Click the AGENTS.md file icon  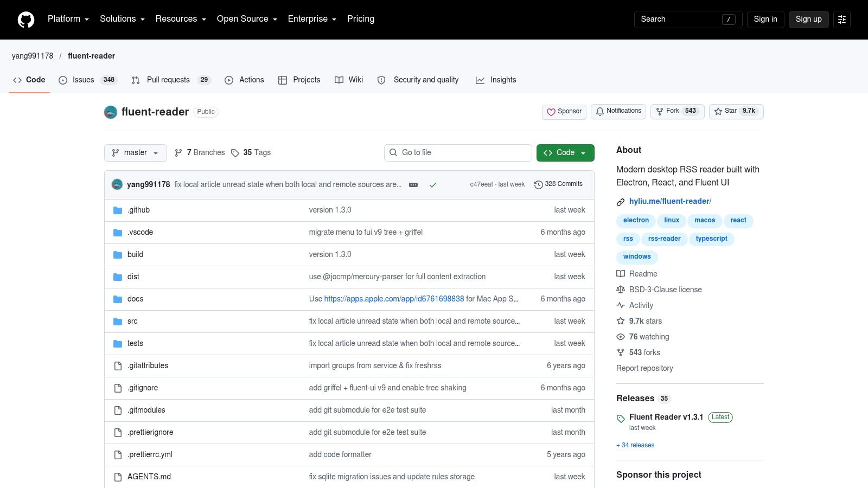coord(118,477)
